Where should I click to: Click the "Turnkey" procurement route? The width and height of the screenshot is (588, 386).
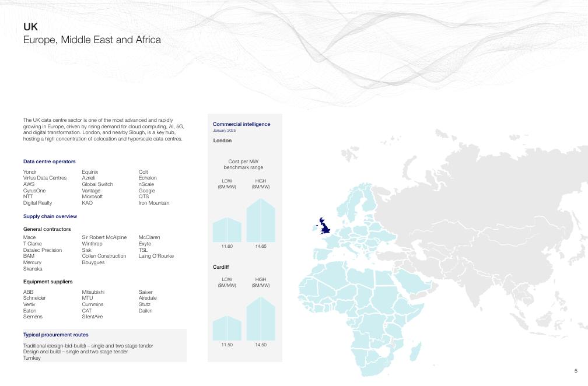(x=32, y=358)
